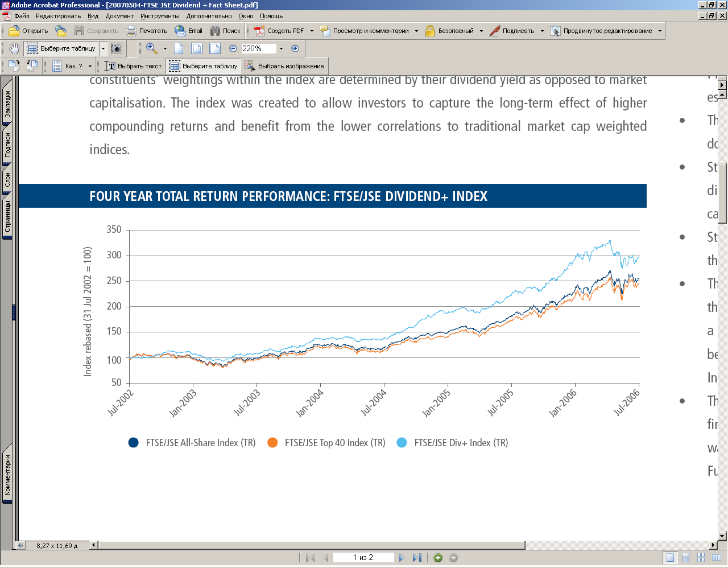
Task: Jump to the last page
Action: click(417, 558)
